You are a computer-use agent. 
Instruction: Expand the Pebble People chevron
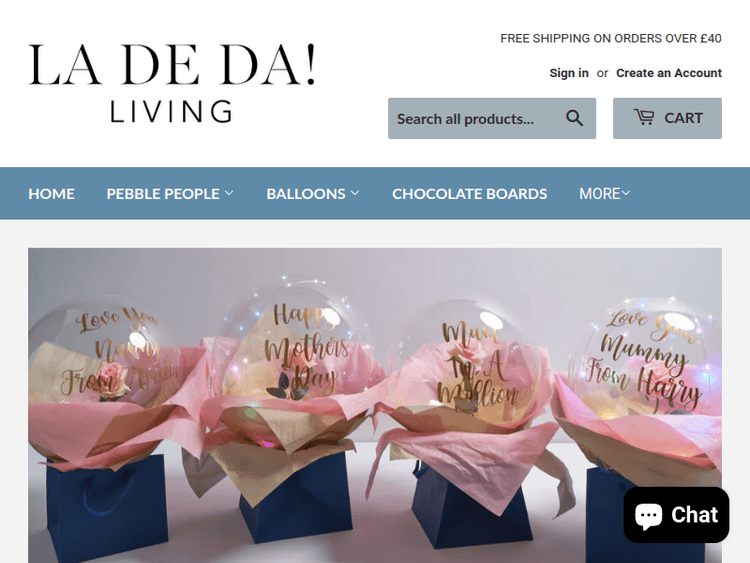tap(229, 193)
